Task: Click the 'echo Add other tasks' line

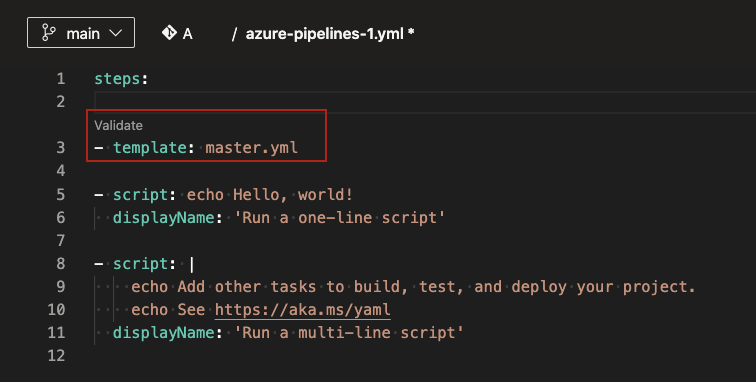Action: click(414, 287)
